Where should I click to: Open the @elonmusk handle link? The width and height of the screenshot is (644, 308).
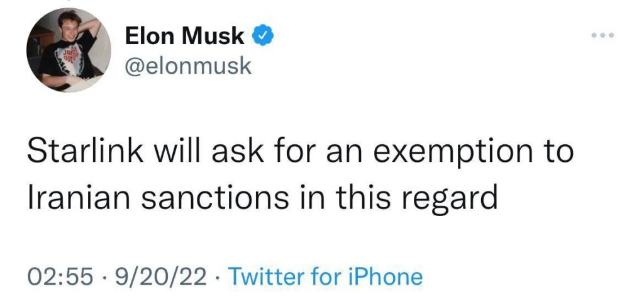point(187,66)
